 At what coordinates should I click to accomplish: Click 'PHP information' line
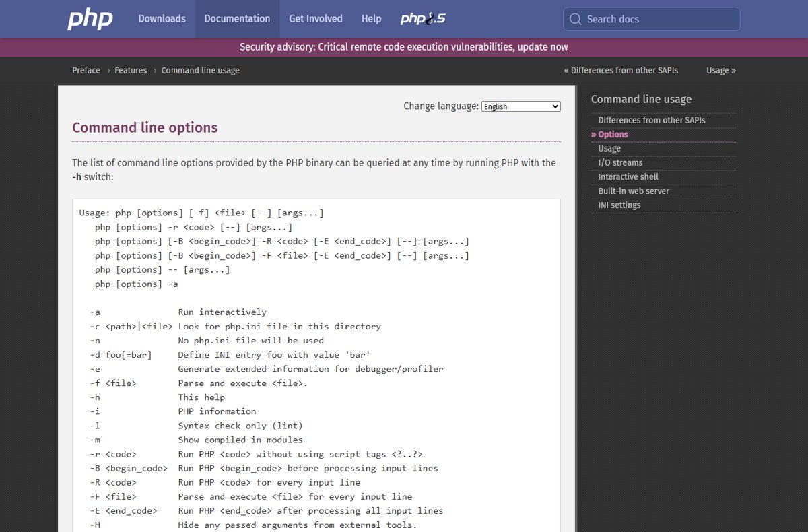[x=217, y=411]
